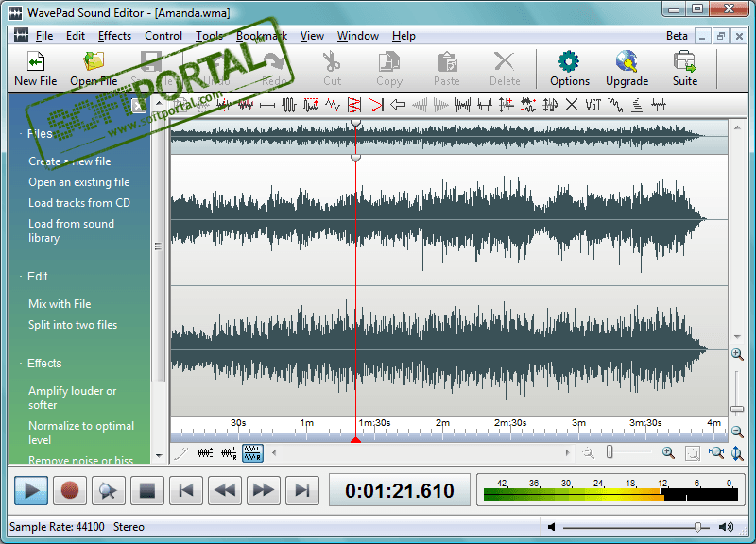
Task: Click the New File toolbar icon
Action: (36, 61)
